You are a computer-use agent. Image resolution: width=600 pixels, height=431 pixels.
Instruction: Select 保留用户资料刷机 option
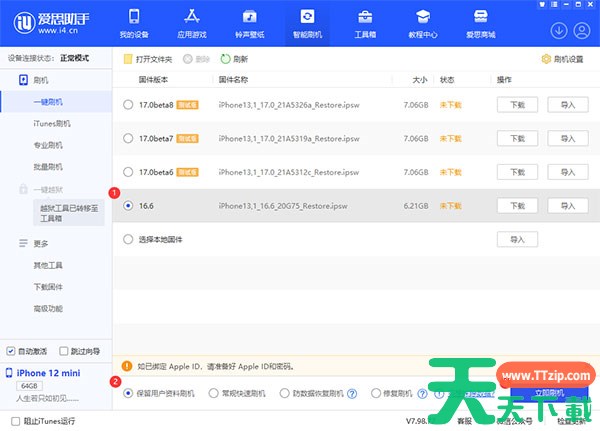click(128, 394)
